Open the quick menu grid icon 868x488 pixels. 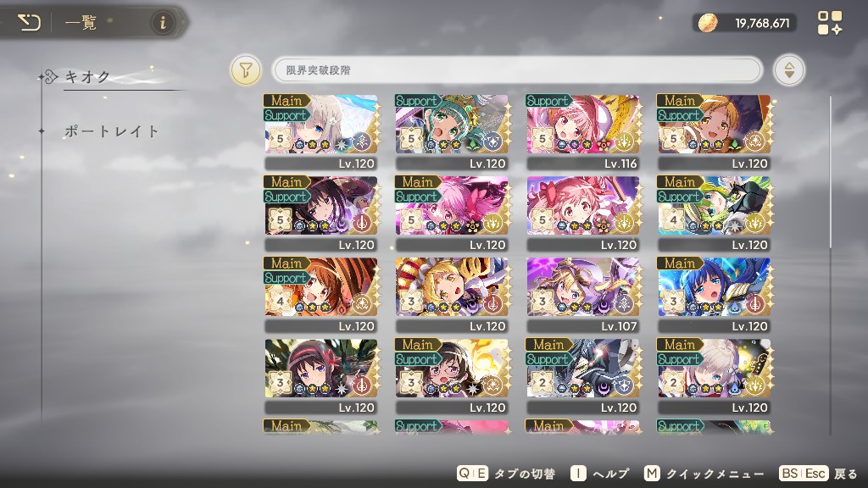tap(829, 23)
